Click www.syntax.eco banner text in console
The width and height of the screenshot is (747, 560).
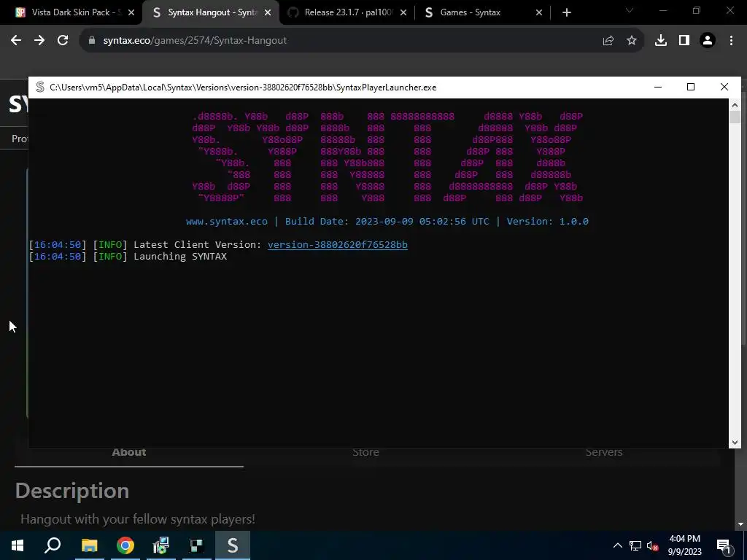(x=227, y=222)
